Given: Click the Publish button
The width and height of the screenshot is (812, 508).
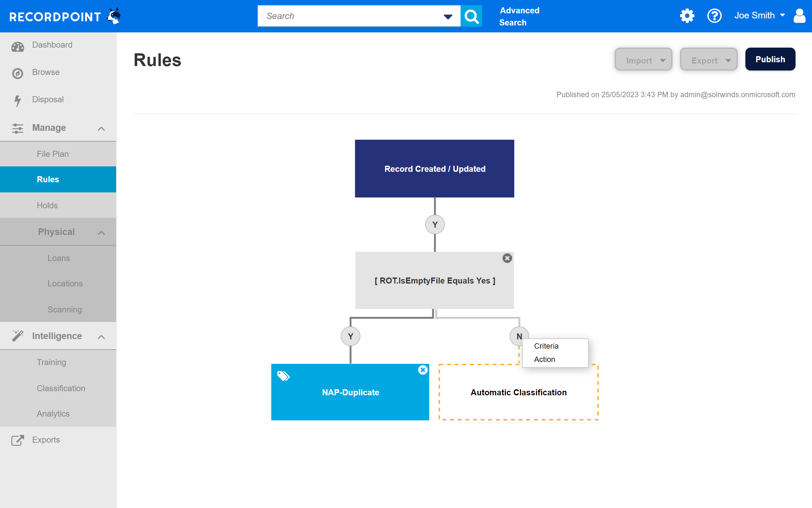Looking at the screenshot, I should click(x=770, y=59).
